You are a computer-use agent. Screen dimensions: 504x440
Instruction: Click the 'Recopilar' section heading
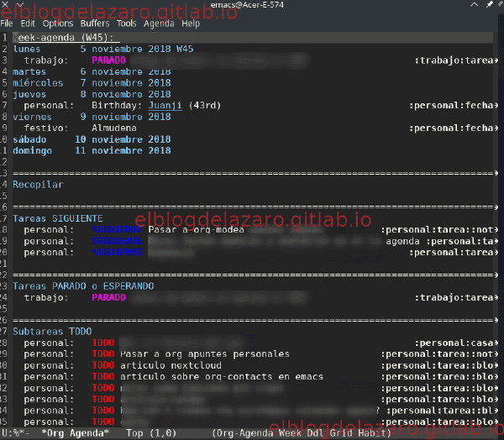click(x=38, y=185)
